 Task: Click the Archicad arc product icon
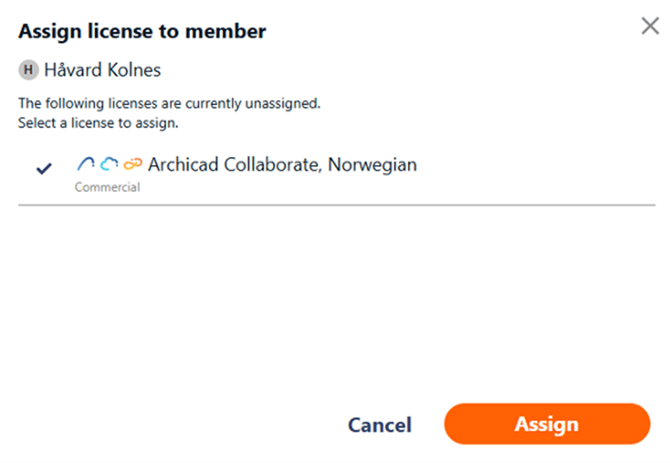point(85,165)
